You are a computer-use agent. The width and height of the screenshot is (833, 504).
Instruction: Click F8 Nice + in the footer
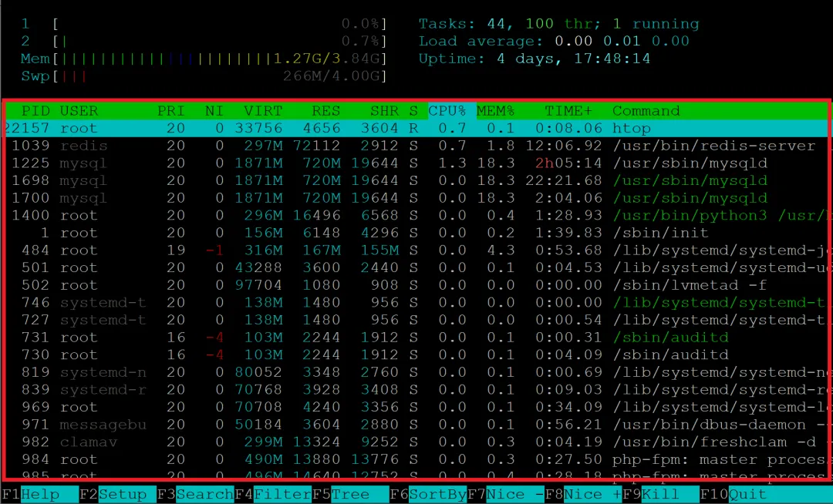click(x=583, y=495)
